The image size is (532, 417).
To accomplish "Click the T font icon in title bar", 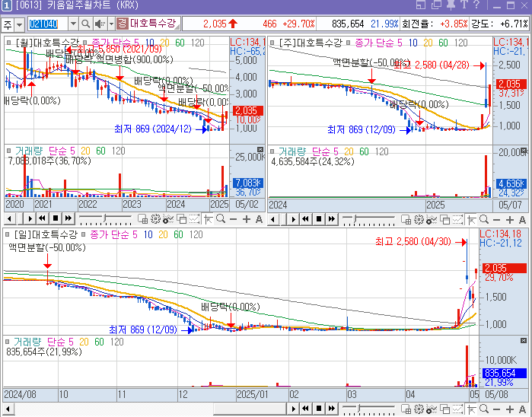I will tap(464, 5).
